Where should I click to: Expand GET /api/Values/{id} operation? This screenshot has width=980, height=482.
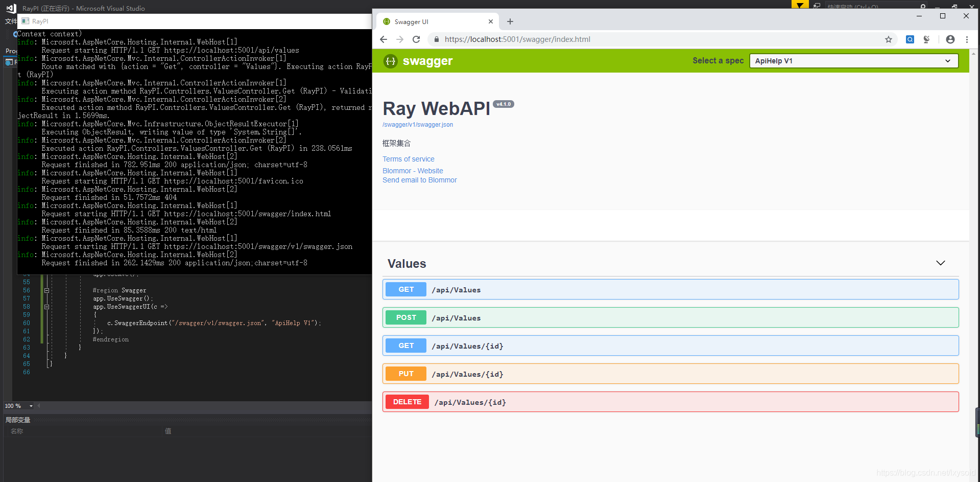pos(671,346)
